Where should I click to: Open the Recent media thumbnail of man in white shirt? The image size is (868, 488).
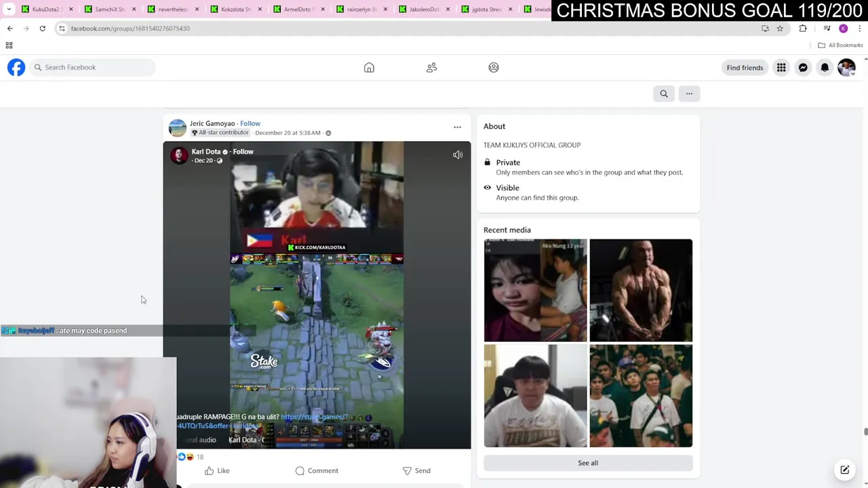(x=535, y=396)
